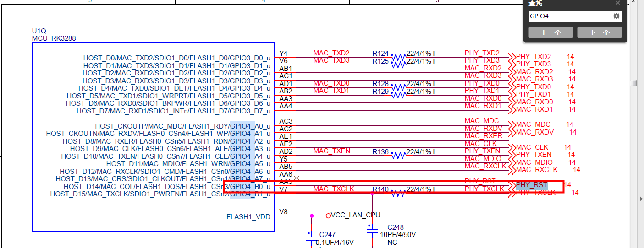Select the U1Q component designator
The image size is (644, 248).
pos(39,31)
